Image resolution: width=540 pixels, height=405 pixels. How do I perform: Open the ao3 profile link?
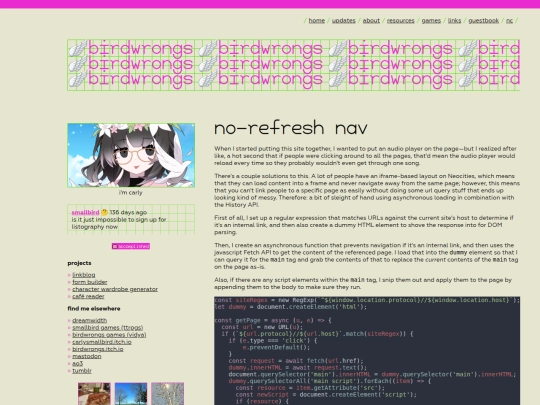[77, 364]
